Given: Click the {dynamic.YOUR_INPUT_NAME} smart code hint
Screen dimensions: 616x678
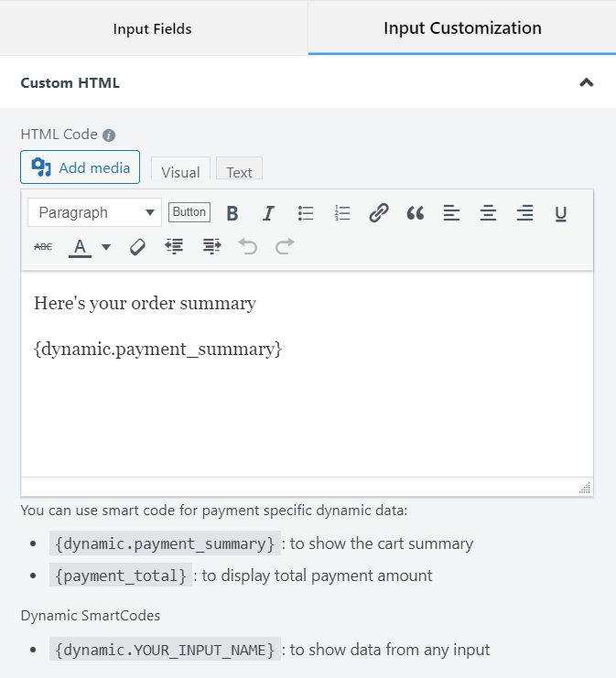Looking at the screenshot, I should coord(165,650).
